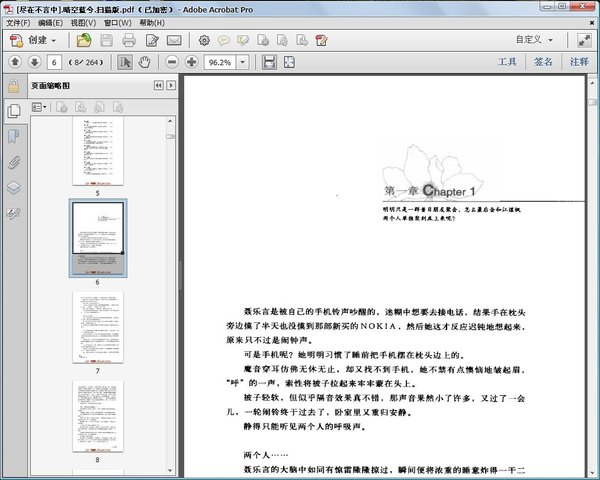600x480 pixels.
Task: Click the Print icon in toolbar
Action: tap(129, 41)
